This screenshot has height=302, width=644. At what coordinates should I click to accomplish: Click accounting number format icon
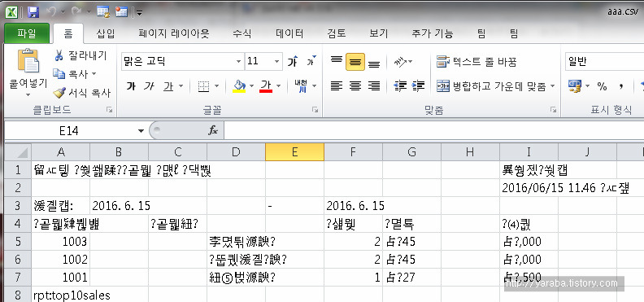(575, 85)
